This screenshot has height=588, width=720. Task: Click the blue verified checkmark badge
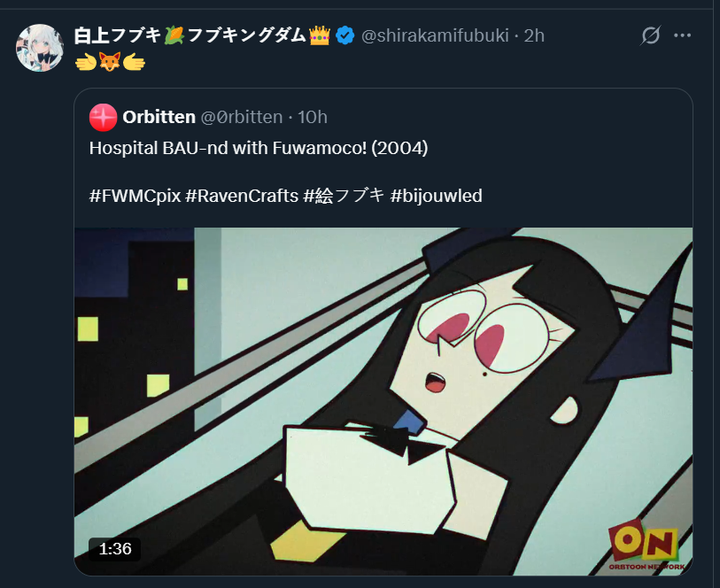[x=345, y=35]
